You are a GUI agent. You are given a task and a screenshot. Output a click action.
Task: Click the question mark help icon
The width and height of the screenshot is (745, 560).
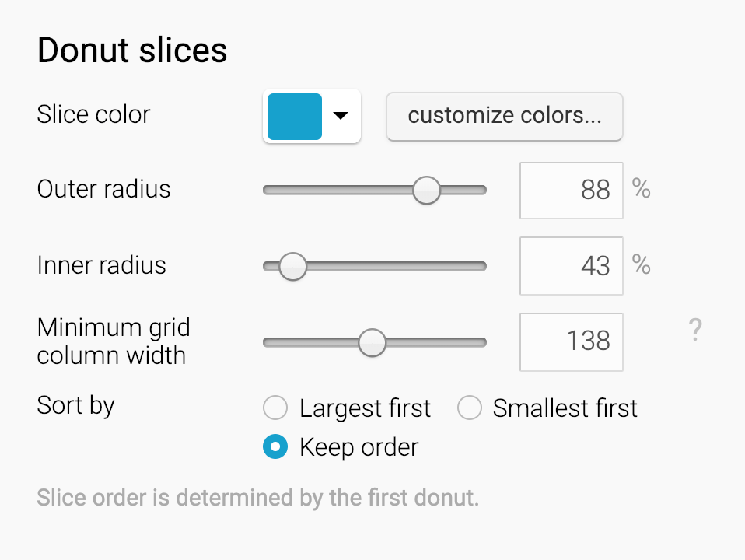click(x=695, y=331)
